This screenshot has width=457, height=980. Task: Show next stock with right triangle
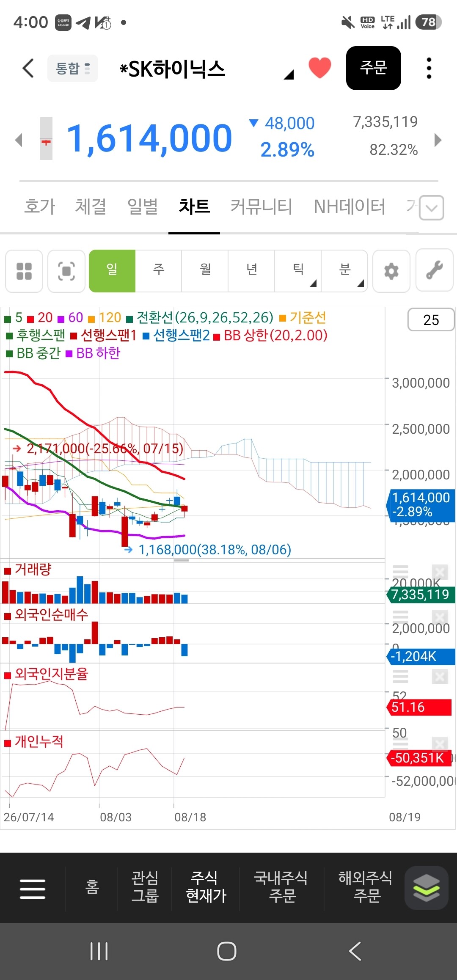coord(438,140)
